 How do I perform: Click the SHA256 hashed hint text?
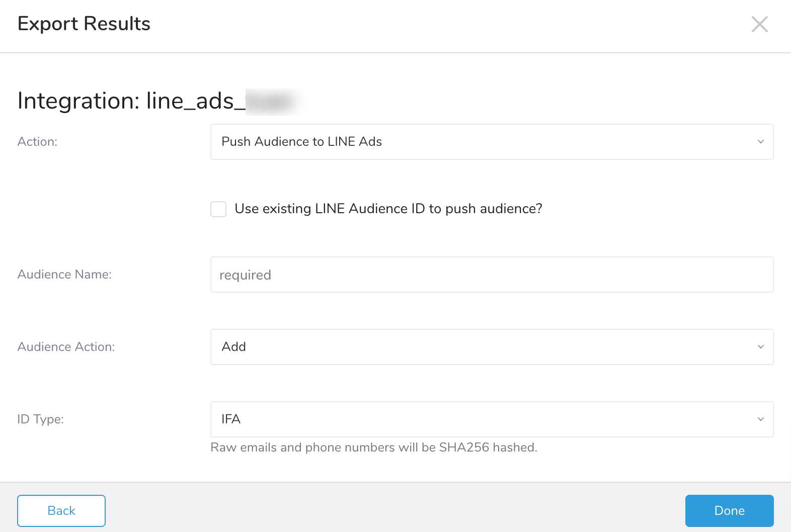pyautogui.click(x=373, y=448)
